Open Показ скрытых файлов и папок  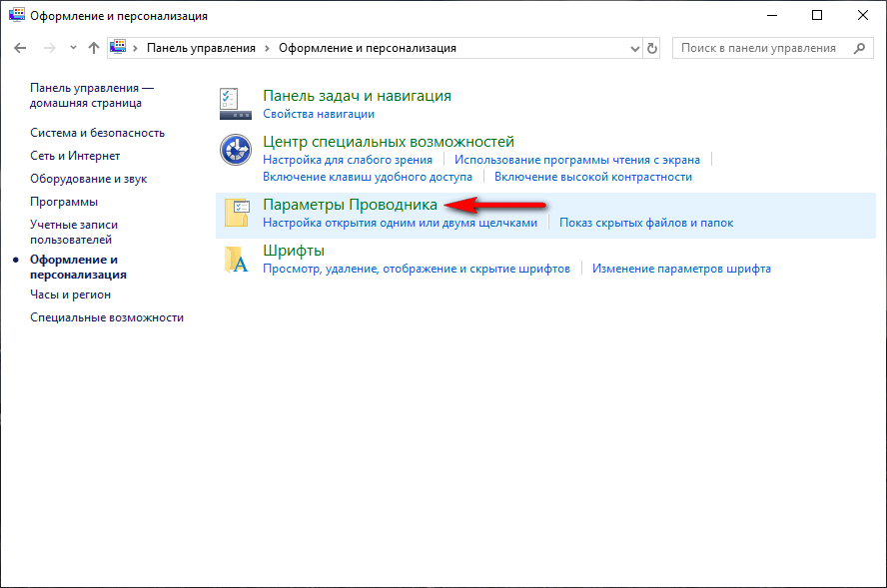tap(646, 223)
